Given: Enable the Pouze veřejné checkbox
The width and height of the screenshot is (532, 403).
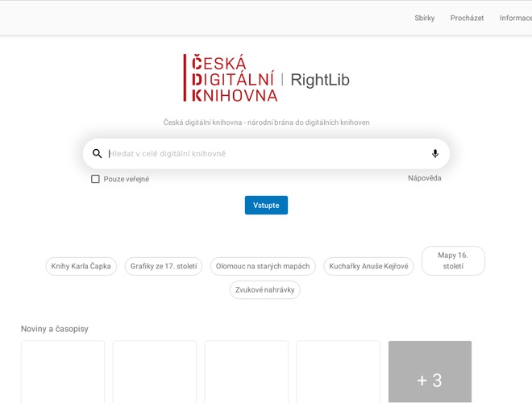Looking at the screenshot, I should point(95,179).
